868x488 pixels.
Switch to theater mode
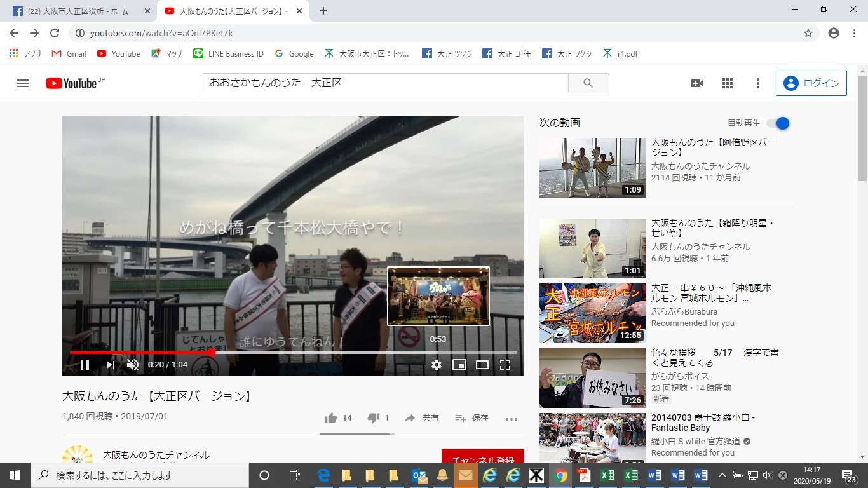pos(482,364)
